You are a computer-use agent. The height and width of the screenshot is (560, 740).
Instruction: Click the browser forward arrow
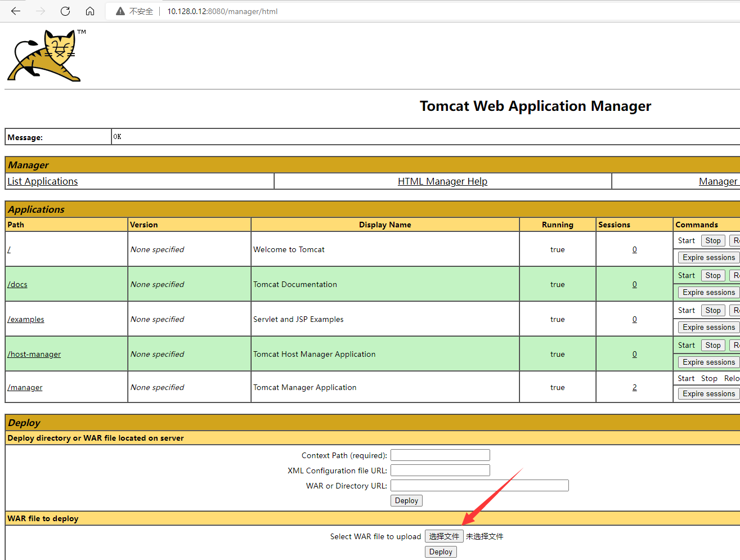41,11
